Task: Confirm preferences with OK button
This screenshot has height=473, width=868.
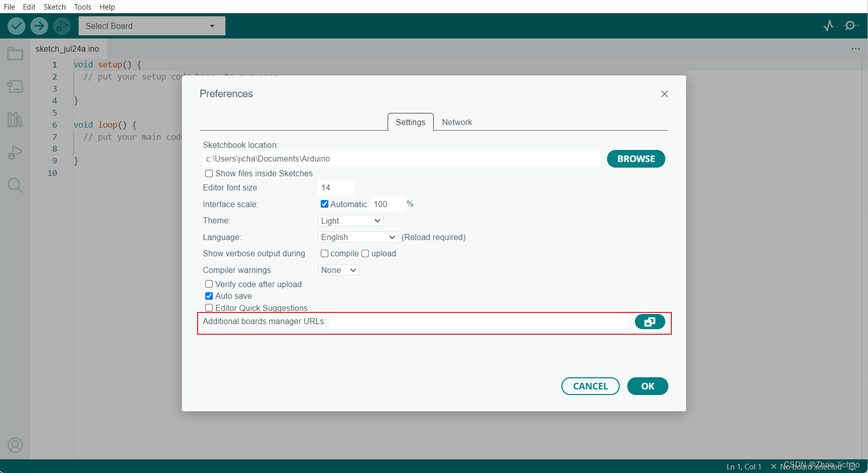Action: click(x=648, y=386)
